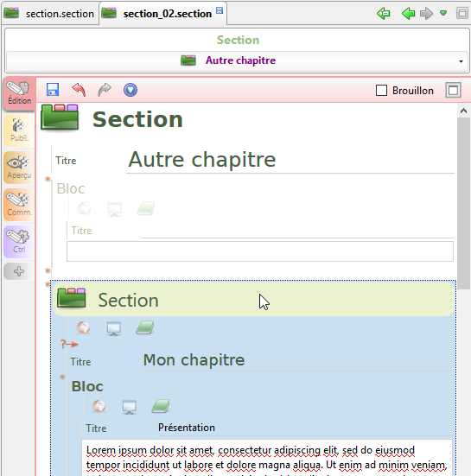This screenshot has width=471, height=476.
Task: Click the fullscreen frame icon beside Brouillon
Action: click(x=454, y=90)
